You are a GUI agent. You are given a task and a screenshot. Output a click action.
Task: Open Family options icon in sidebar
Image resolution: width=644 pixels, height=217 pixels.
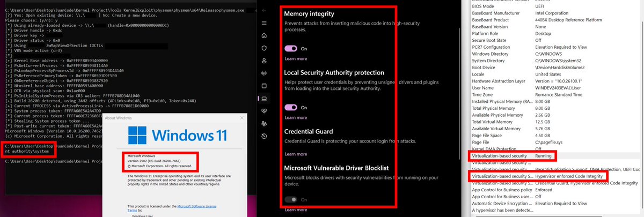click(x=264, y=124)
